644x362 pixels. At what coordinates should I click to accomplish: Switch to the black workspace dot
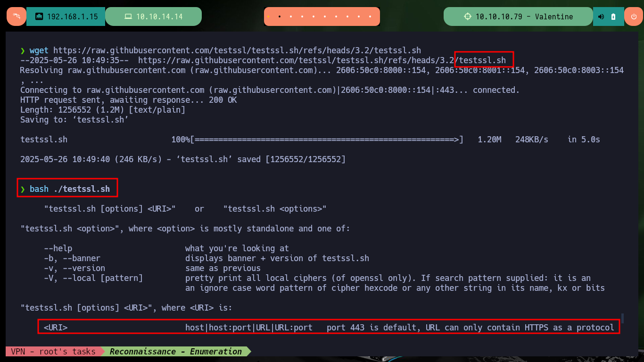point(280,16)
